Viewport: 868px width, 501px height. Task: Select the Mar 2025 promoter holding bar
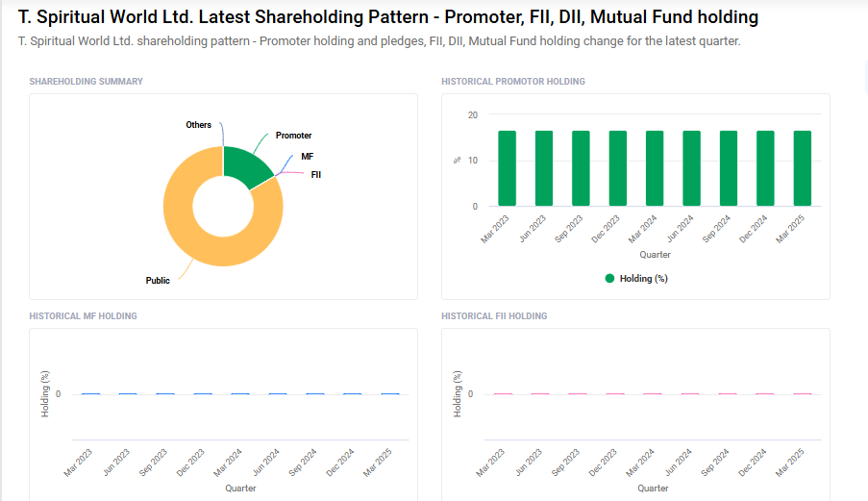(803, 168)
